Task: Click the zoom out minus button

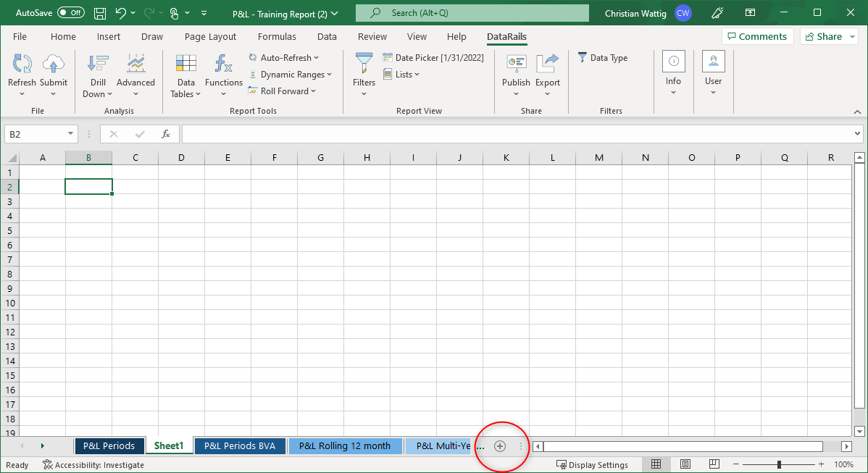Action: 735,464
